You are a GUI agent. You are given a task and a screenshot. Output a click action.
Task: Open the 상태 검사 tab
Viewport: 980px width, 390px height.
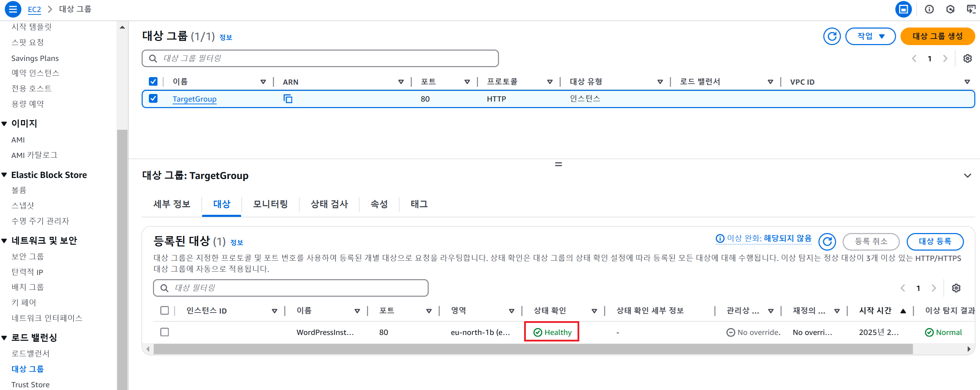[x=329, y=204]
